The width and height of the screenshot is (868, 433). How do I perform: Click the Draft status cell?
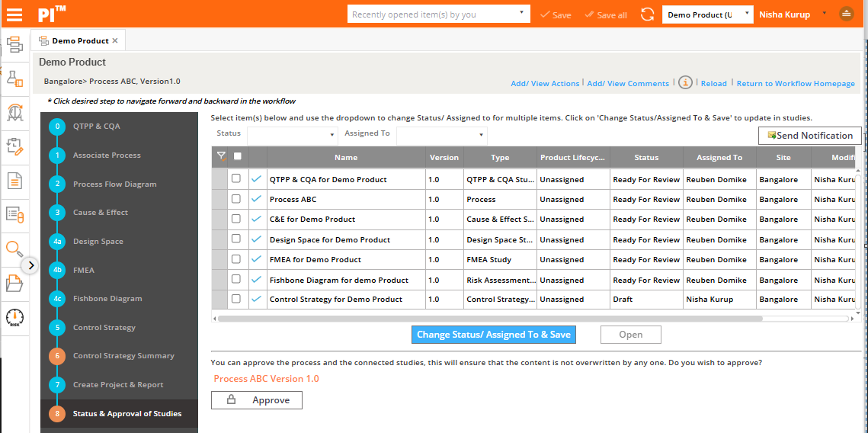tap(646, 299)
